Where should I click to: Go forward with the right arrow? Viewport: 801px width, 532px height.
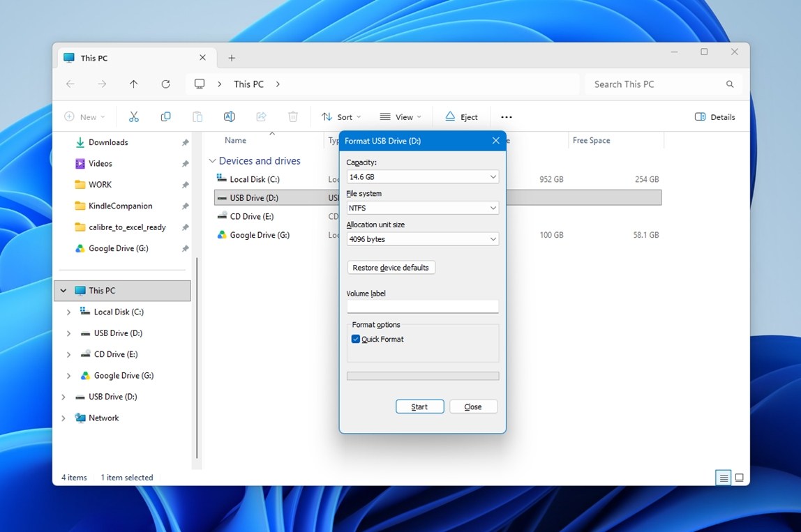pyautogui.click(x=102, y=84)
